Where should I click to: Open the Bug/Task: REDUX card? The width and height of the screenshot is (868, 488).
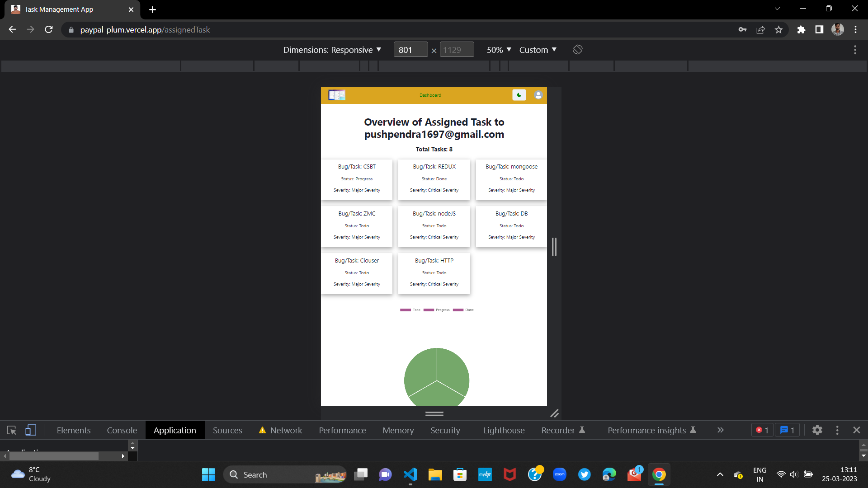click(434, 179)
